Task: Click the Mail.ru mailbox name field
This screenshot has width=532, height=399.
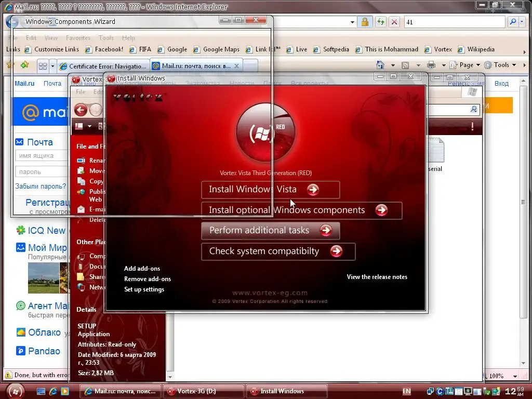Action: [42, 156]
